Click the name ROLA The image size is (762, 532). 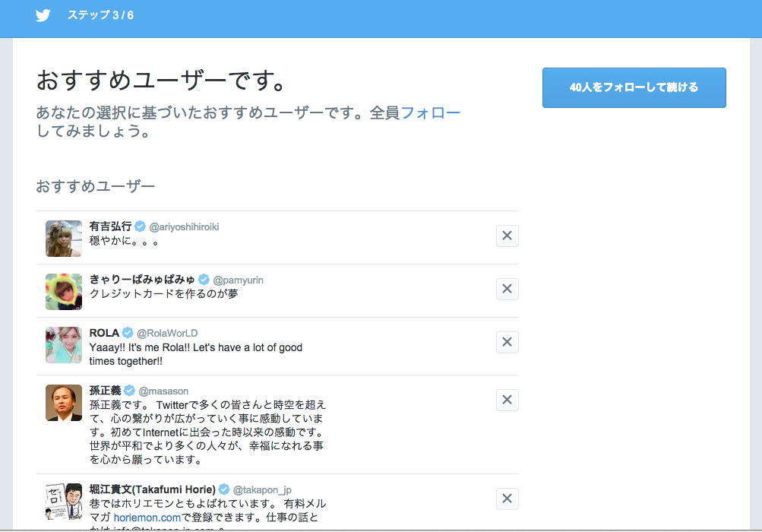[x=104, y=333]
